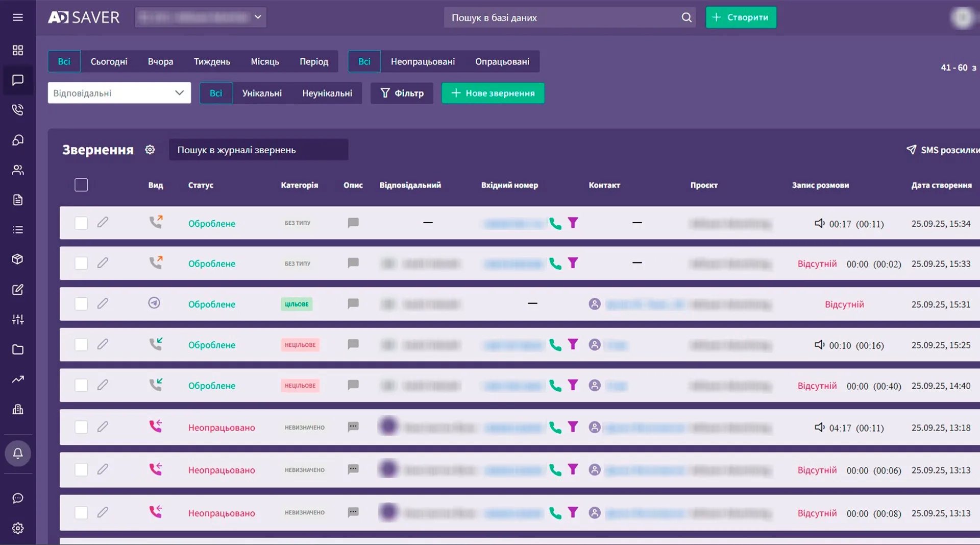The image size is (980, 545).
Task: Open the dashboard grid sidebar icon
Action: coord(18,50)
